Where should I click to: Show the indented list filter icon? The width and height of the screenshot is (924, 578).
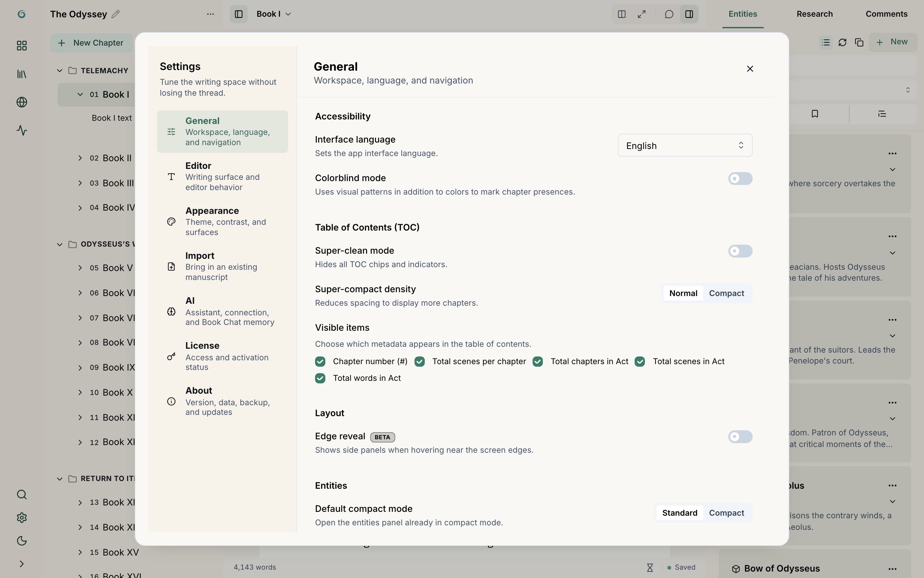[x=882, y=114]
